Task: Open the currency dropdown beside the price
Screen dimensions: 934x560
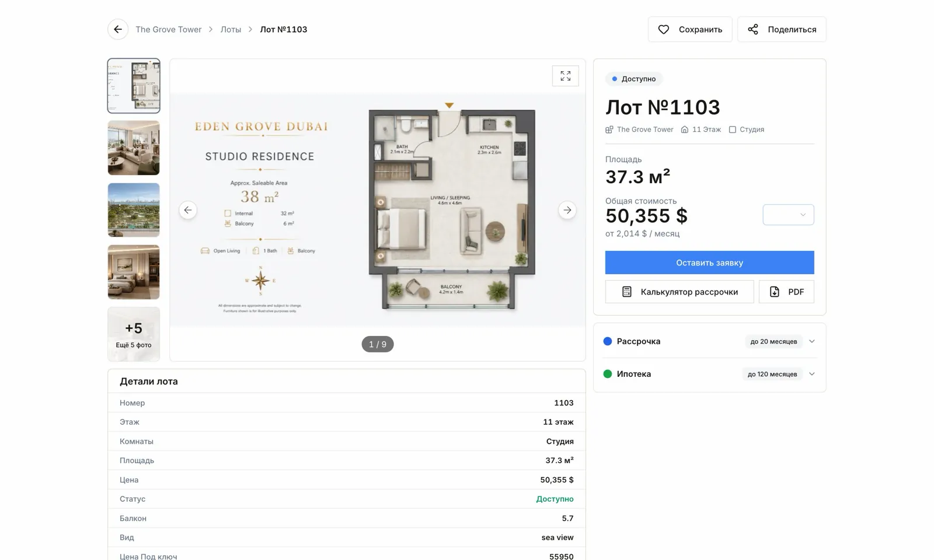Action: point(788,215)
